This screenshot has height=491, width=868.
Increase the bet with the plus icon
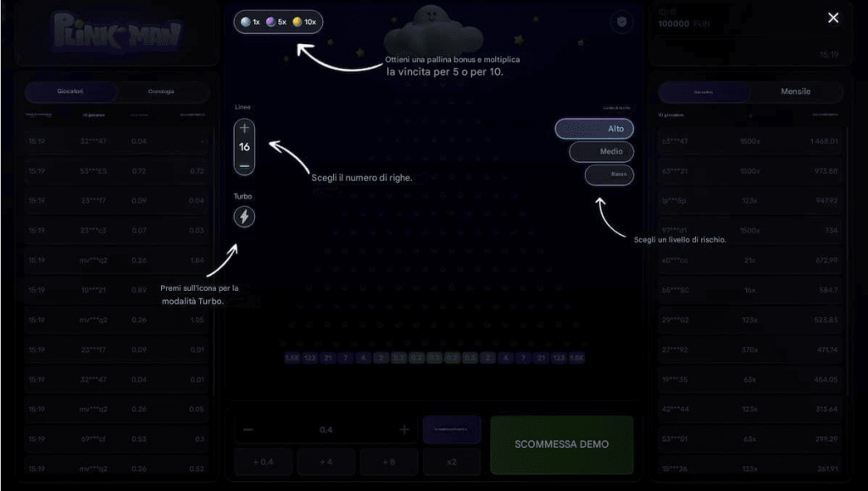(x=404, y=430)
